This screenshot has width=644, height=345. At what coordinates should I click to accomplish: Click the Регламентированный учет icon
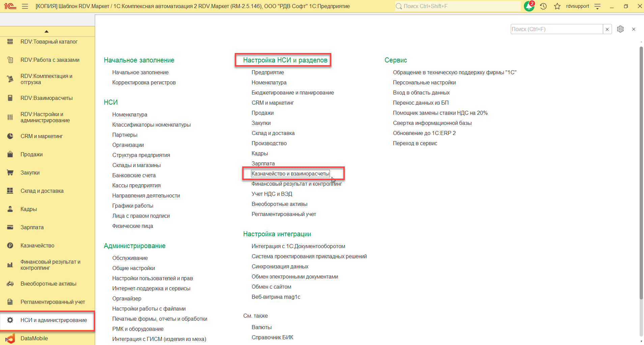10,302
